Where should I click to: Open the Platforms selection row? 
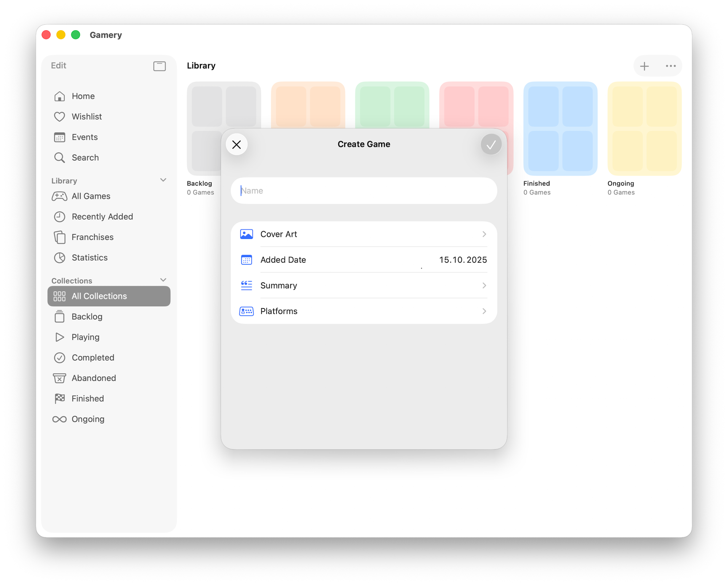tap(363, 311)
